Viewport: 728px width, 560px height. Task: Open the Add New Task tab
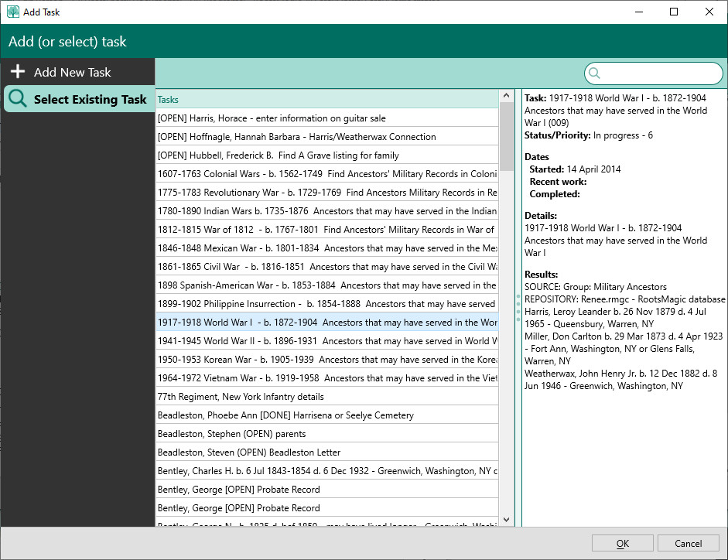(x=72, y=72)
